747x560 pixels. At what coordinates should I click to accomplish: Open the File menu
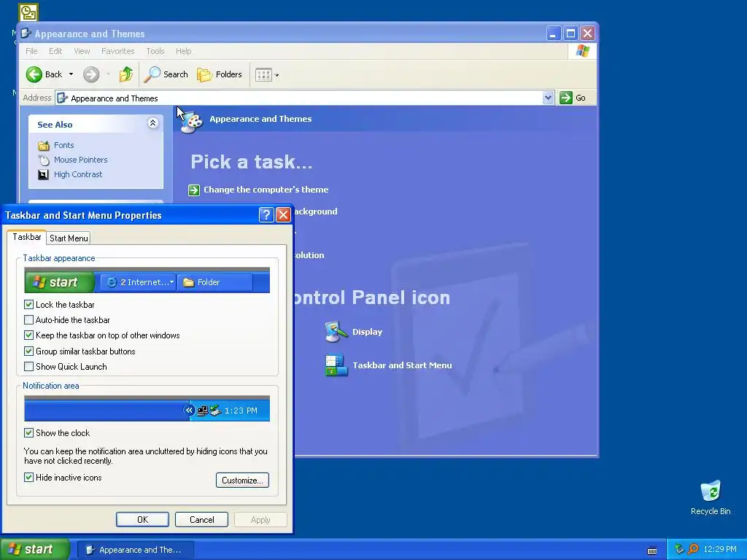pyautogui.click(x=31, y=51)
